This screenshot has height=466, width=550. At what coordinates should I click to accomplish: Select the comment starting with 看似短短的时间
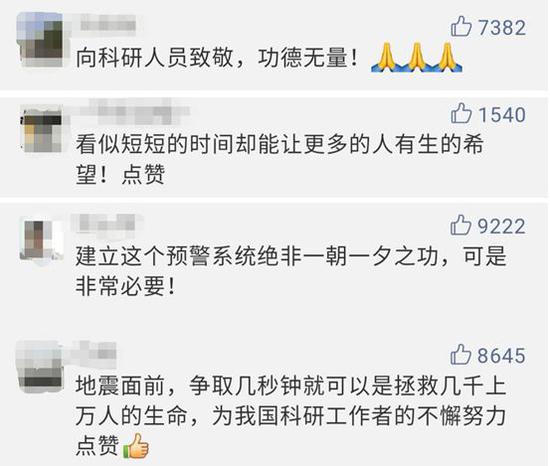tap(280, 159)
